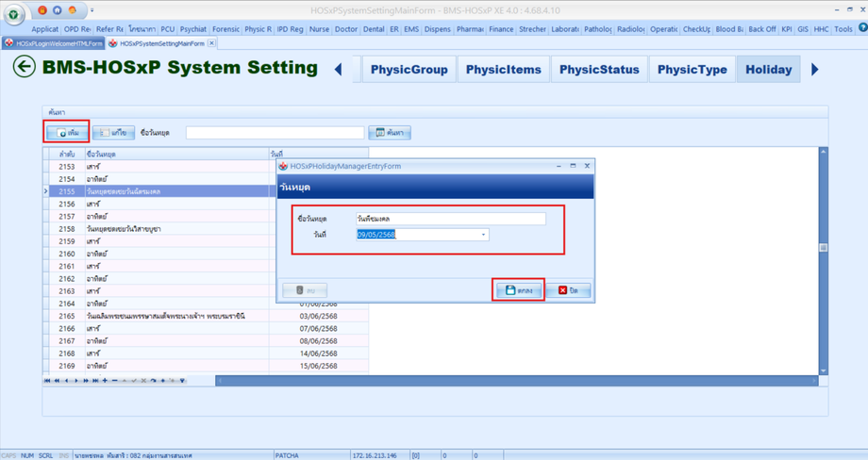Switch to HOSxPLoginWelcomeHTMLForm tab
This screenshot has width=868, height=460.
coord(54,43)
